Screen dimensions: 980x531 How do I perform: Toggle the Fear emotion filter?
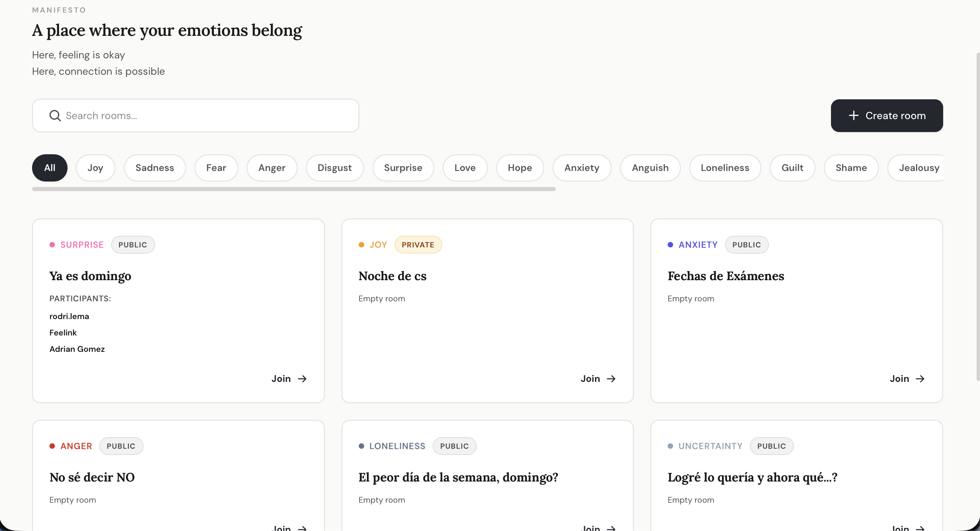point(216,168)
